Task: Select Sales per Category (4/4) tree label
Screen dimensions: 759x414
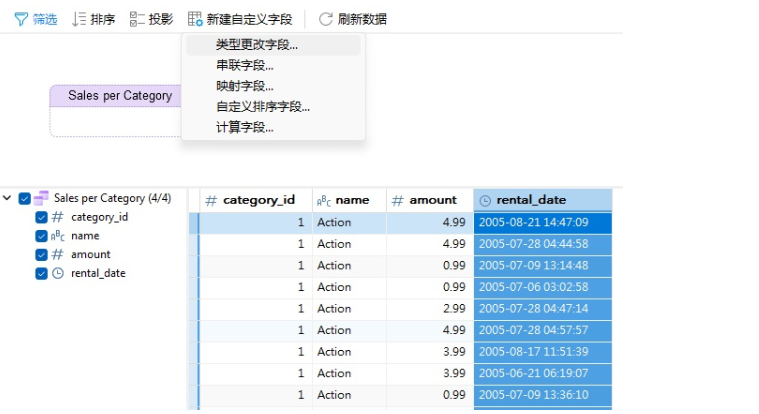Action: pyautogui.click(x=112, y=199)
